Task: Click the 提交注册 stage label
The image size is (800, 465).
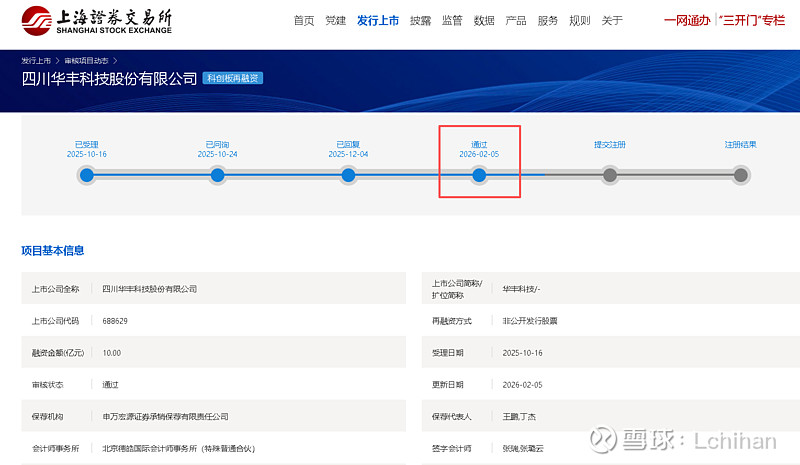Action: [x=610, y=144]
